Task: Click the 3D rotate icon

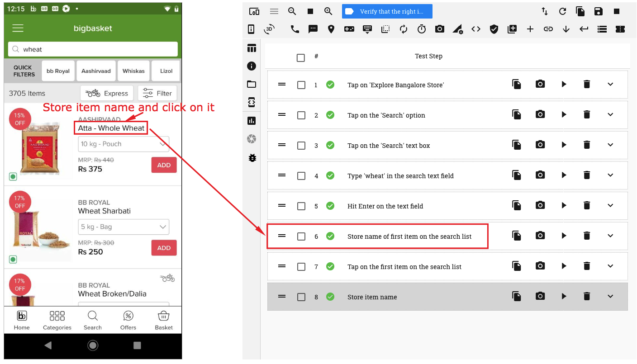Action: 269,29
